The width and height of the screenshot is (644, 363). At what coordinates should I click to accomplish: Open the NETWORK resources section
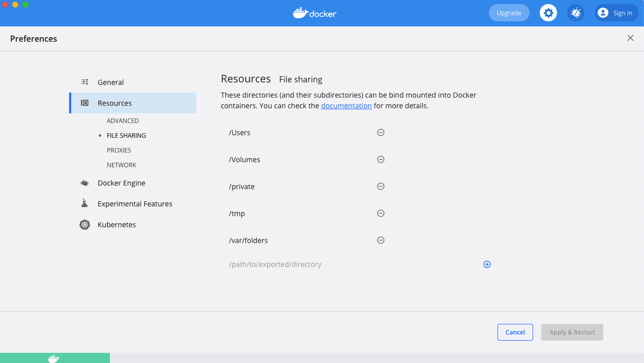coord(122,165)
